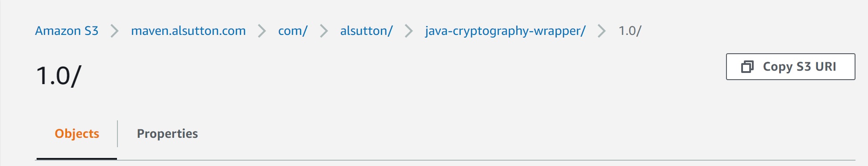Open the Properties tab

point(167,134)
